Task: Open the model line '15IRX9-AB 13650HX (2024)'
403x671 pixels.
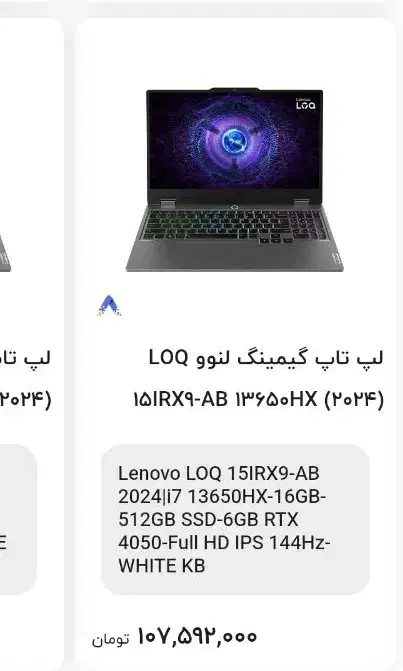Action: pyautogui.click(x=258, y=399)
